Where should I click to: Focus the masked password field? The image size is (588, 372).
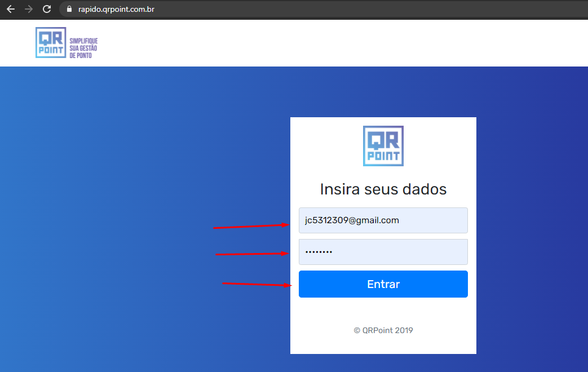(x=383, y=252)
